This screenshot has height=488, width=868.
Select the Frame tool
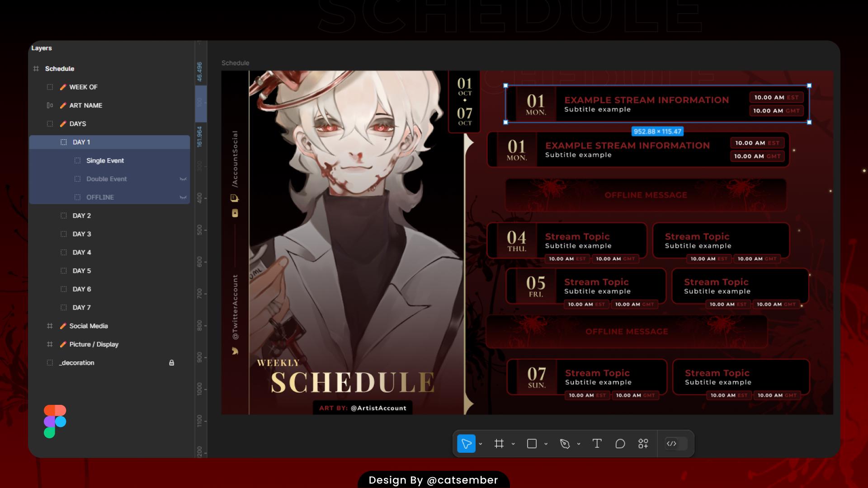[499, 444]
